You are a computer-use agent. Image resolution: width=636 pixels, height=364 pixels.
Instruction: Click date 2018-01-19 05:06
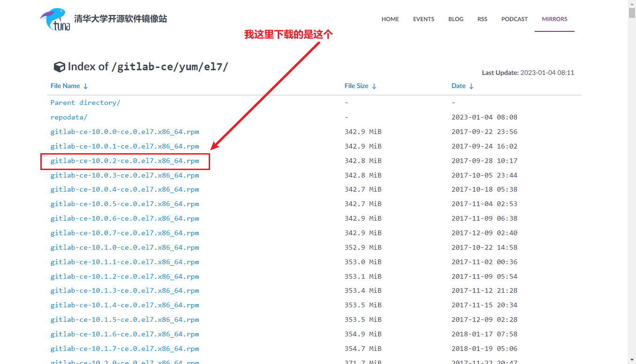(x=485, y=349)
